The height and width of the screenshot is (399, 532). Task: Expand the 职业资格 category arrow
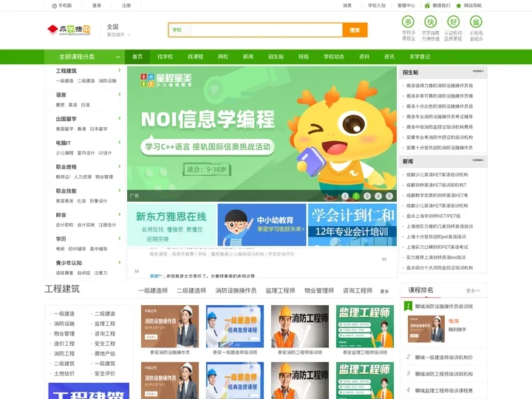120,166
